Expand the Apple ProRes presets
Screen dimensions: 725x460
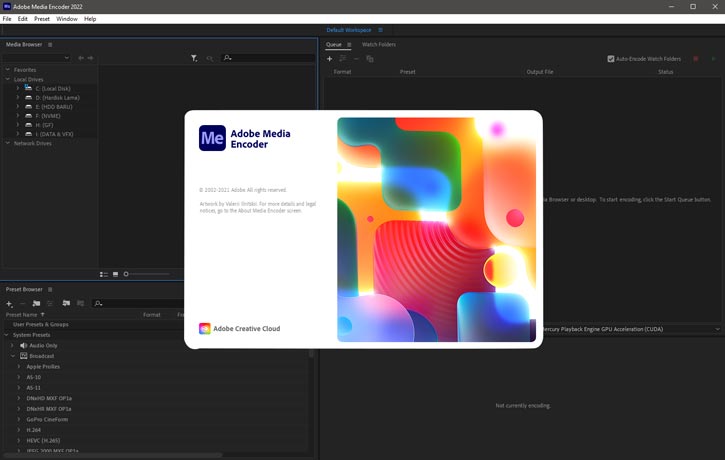[x=19, y=366]
